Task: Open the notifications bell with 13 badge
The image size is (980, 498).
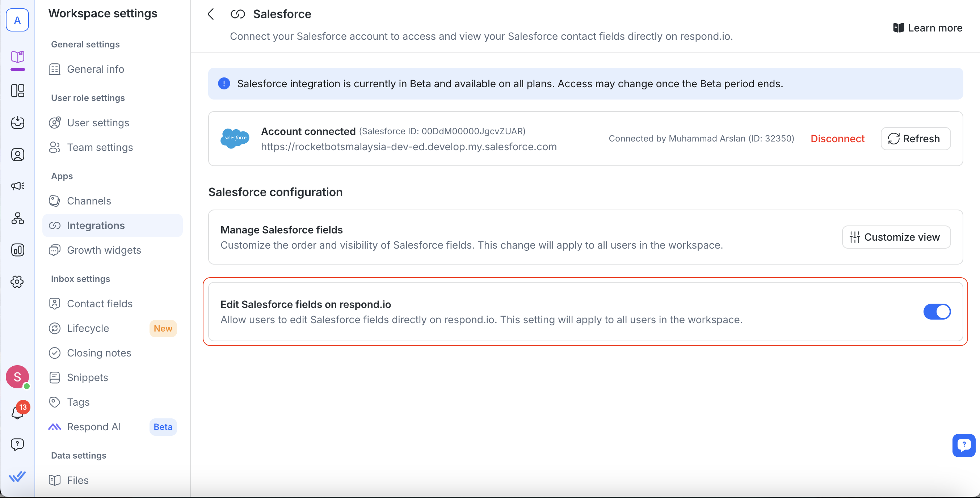Action: [x=17, y=412]
